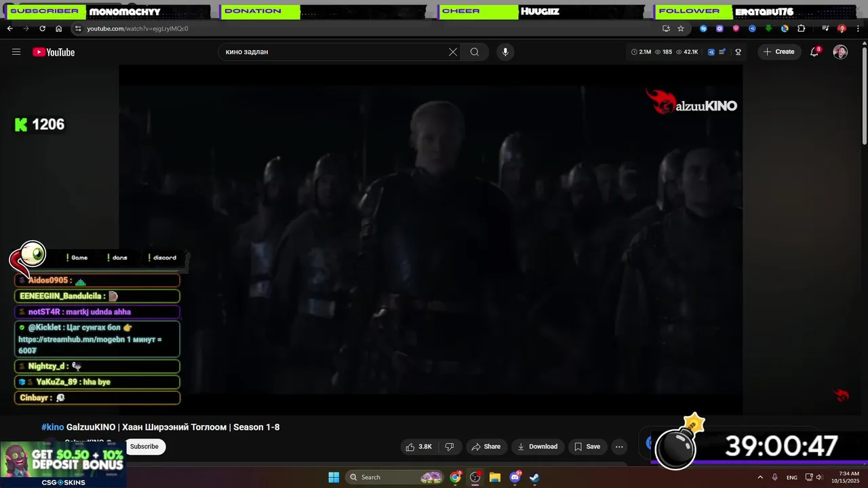Image resolution: width=868 pixels, height=488 pixels.
Task: Open the purple round browser extension
Action: 719,28
